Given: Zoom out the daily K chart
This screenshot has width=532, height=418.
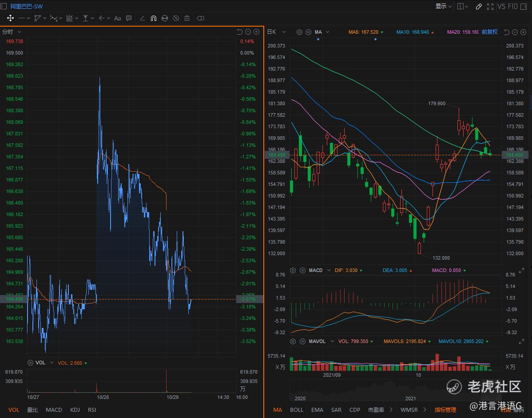Looking at the screenshot, I should click(515, 32).
